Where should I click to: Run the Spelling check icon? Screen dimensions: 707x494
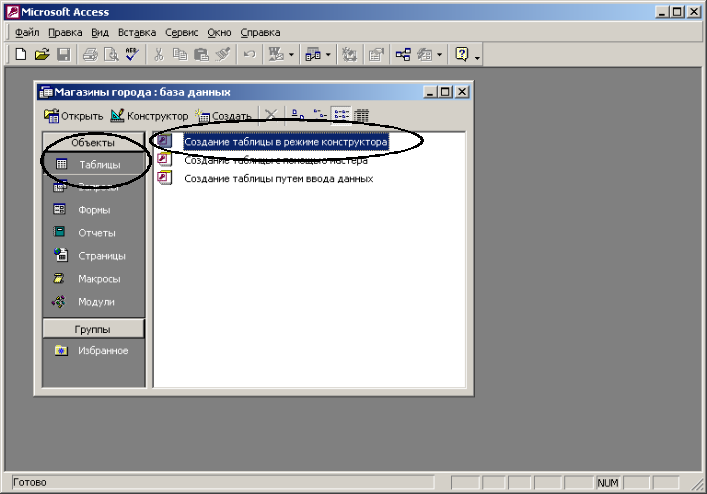[132, 55]
